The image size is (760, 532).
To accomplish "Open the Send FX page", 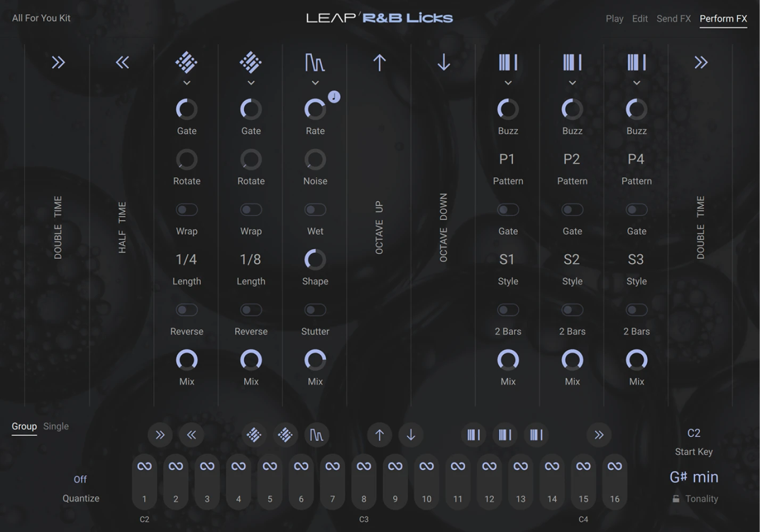I will 673,19.
